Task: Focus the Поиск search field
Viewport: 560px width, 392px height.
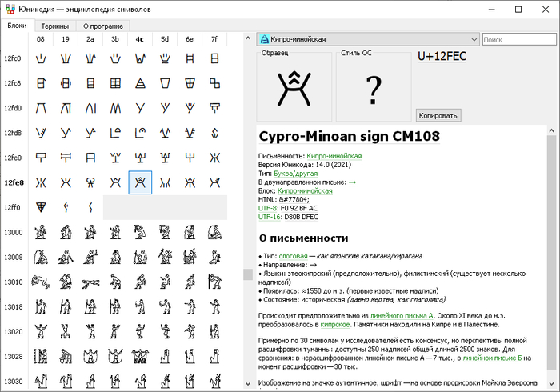Action: click(519, 40)
